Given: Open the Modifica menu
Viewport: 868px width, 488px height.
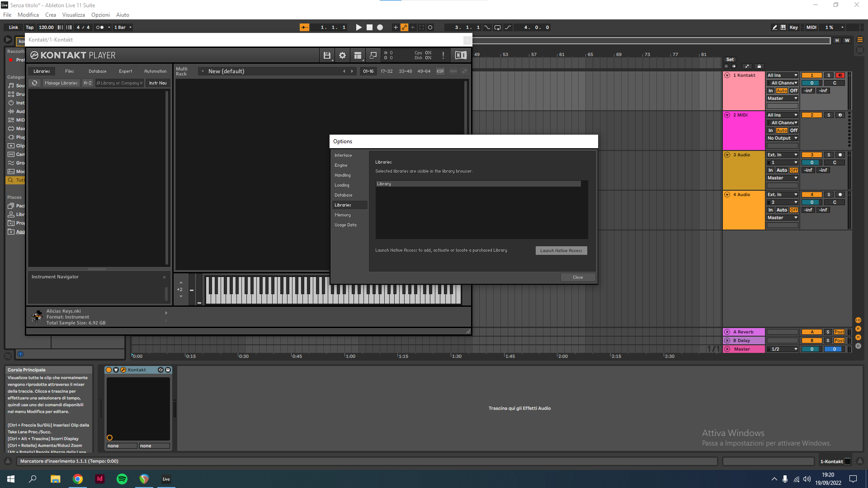Looking at the screenshot, I should (x=28, y=15).
